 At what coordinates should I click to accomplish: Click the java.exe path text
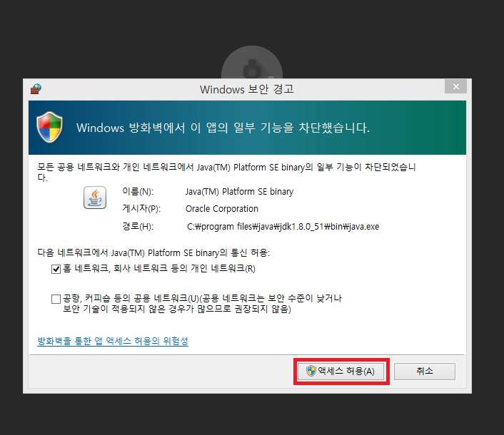click(283, 227)
